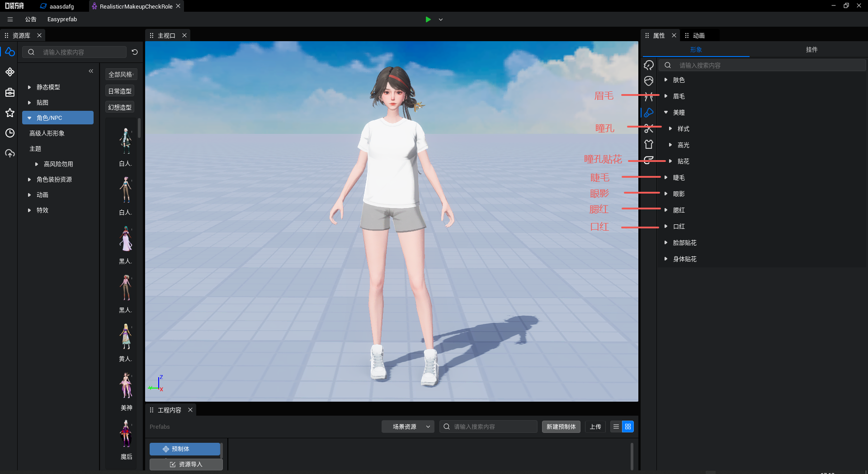
Task: Open the favorites star icon in sidebar
Action: pyautogui.click(x=10, y=113)
